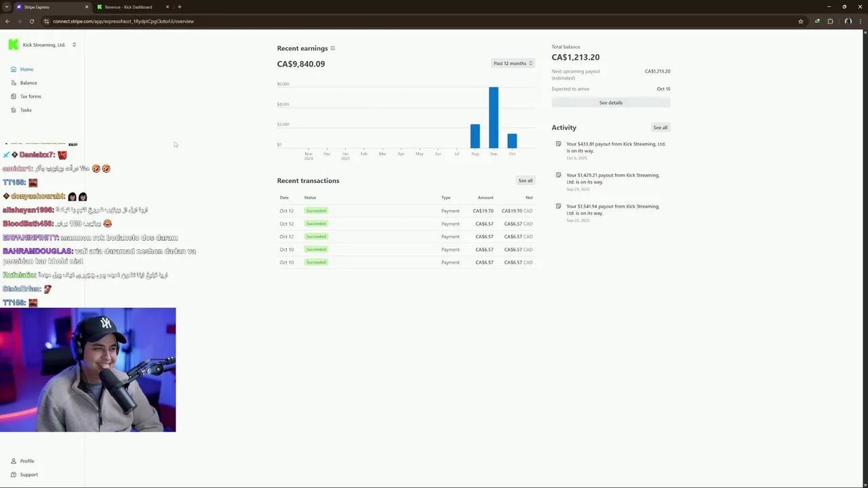Click the streamer webcam overlay
This screenshot has width=868, height=488.
(x=87, y=369)
